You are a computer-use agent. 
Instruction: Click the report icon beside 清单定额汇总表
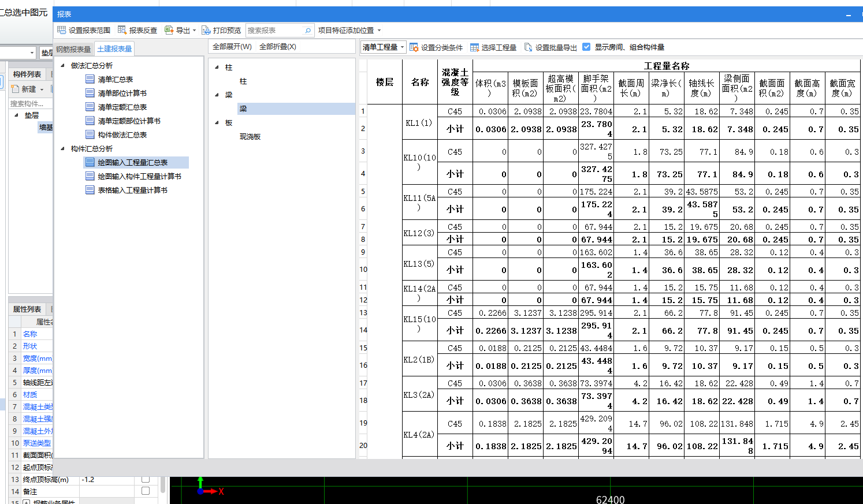[90, 107]
